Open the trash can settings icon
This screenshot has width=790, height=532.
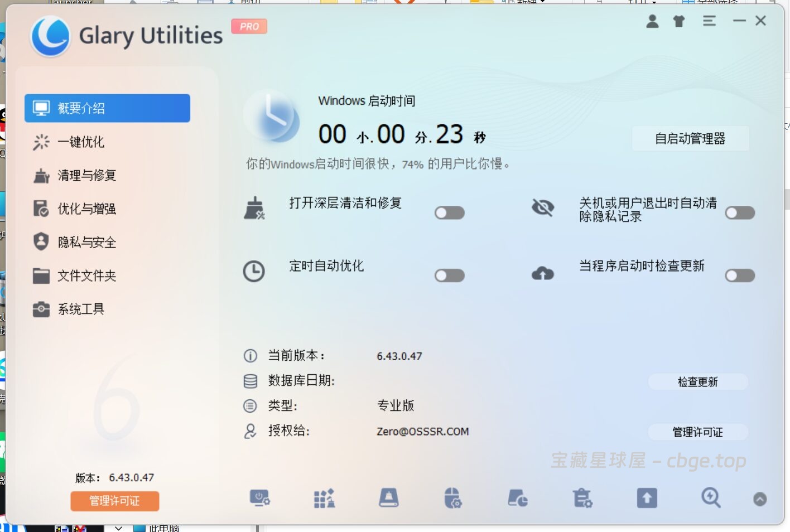582,498
